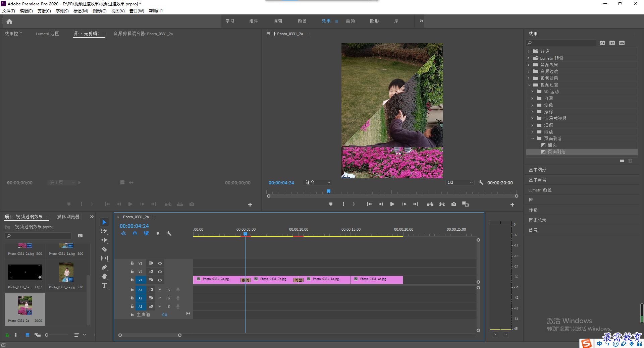
Task: Open the 历史记录 panel
Action: (537, 220)
